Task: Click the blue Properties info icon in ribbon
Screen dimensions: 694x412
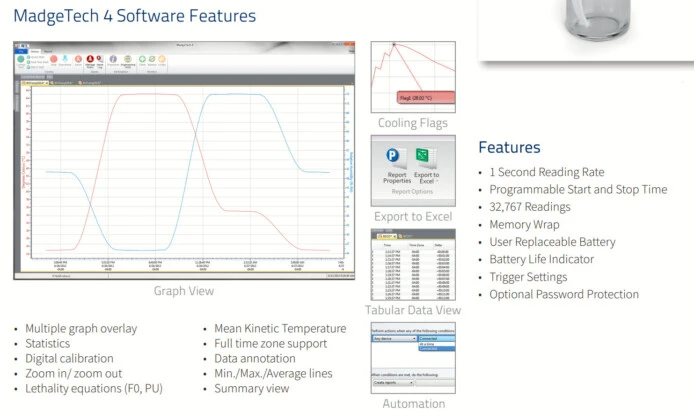Action: tap(113, 61)
